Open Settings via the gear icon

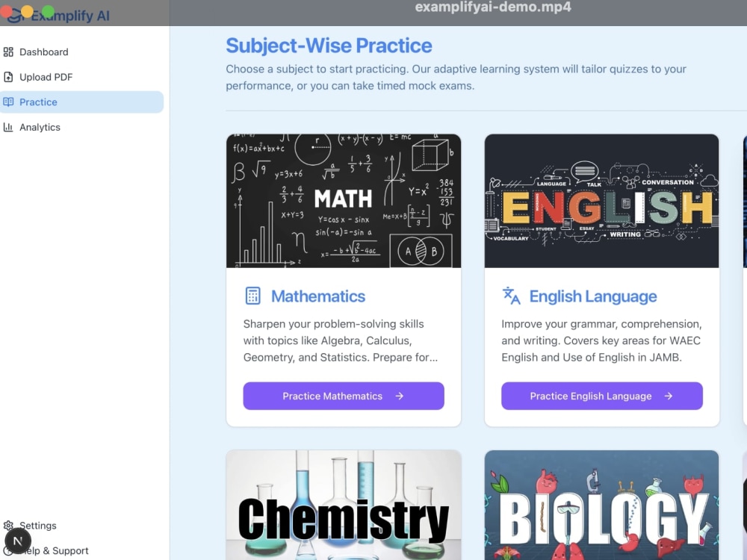[x=8, y=526]
